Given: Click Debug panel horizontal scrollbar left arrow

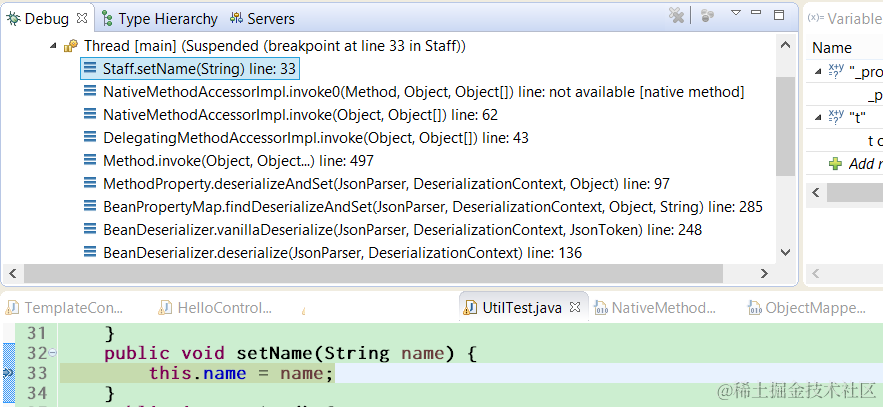Looking at the screenshot, I should coord(12,274).
